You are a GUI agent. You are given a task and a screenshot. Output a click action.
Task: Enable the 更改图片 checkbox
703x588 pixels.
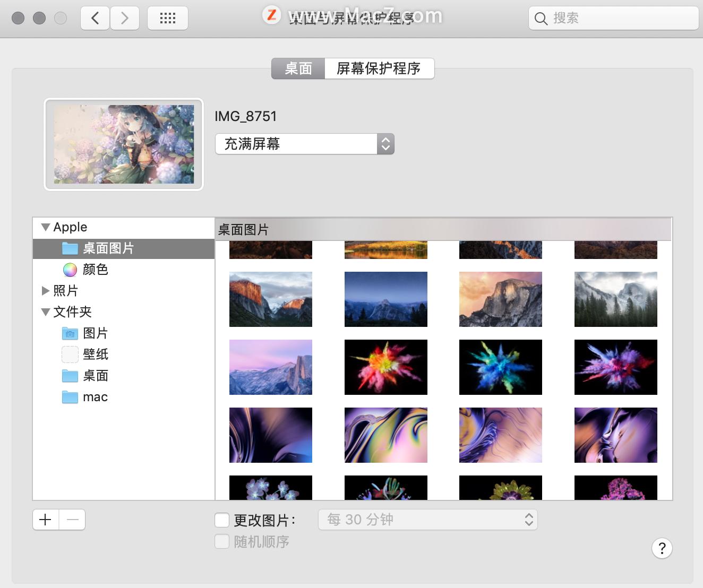point(222,520)
